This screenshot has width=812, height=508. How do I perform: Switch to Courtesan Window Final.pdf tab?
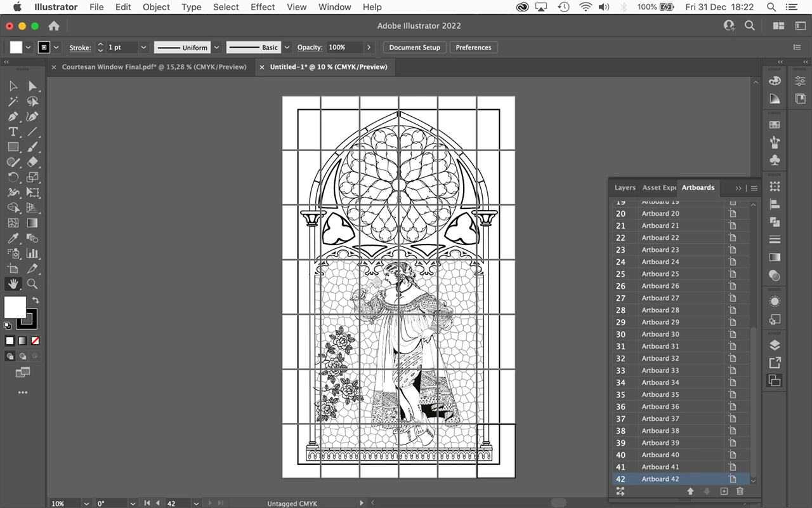(154, 67)
